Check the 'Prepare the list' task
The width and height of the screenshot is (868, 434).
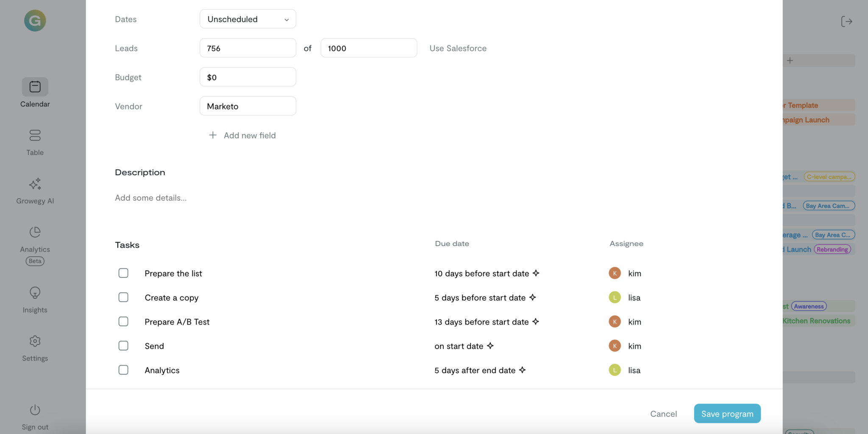click(x=123, y=273)
